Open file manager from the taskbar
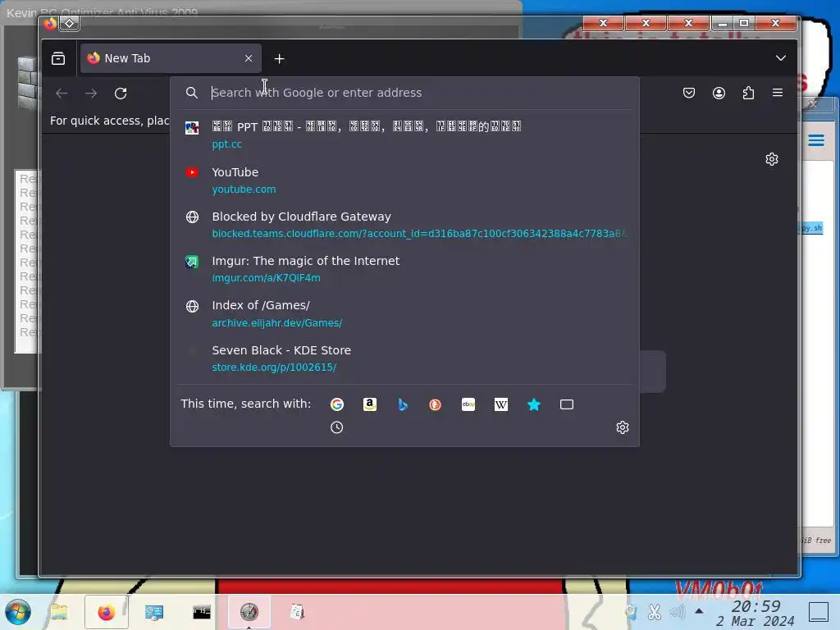This screenshot has width=840, height=630. 59,612
